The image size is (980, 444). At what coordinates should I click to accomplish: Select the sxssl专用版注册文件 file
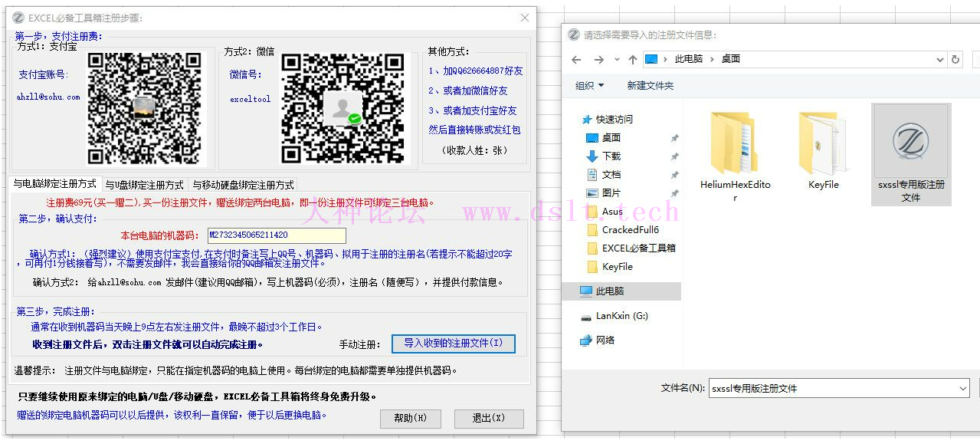pyautogui.click(x=911, y=154)
